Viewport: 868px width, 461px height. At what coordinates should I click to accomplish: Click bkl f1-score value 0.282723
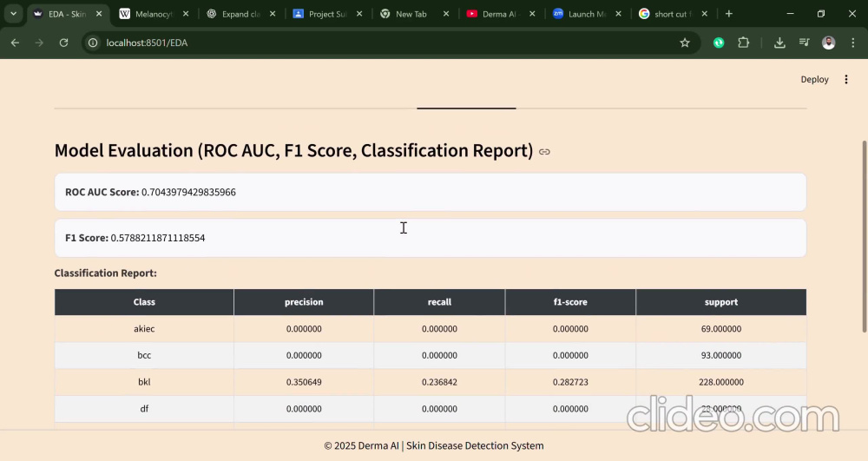click(x=570, y=382)
